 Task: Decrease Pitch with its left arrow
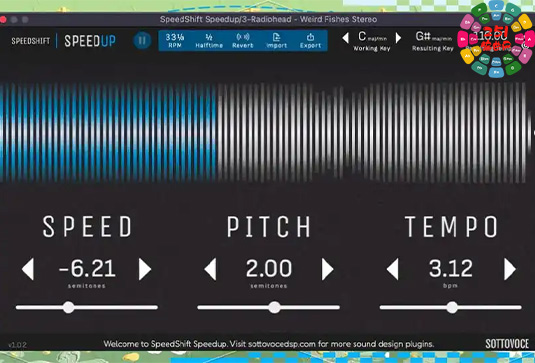(x=210, y=269)
